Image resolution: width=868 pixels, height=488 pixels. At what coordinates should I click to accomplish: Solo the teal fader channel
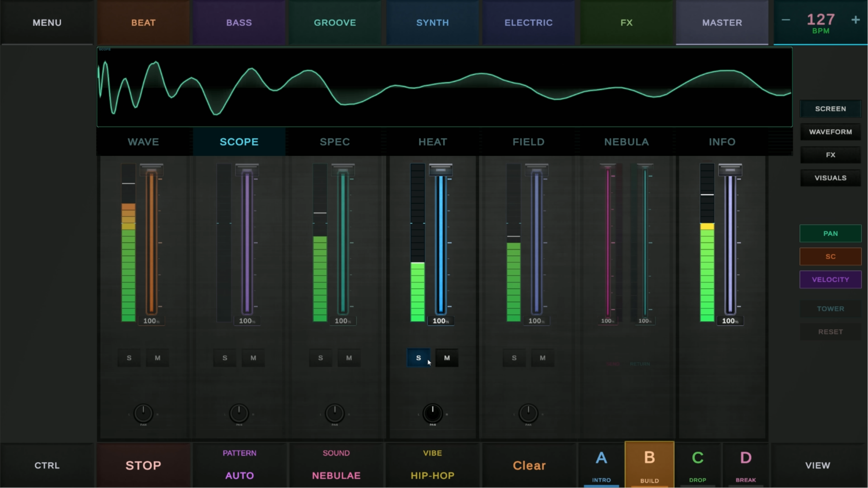pyautogui.click(x=320, y=358)
